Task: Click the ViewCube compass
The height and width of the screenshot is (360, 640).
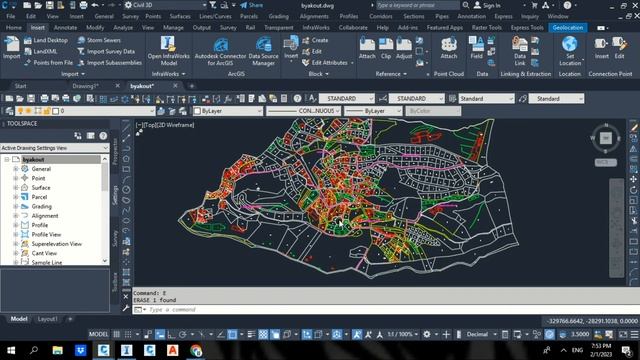Action: [x=606, y=138]
